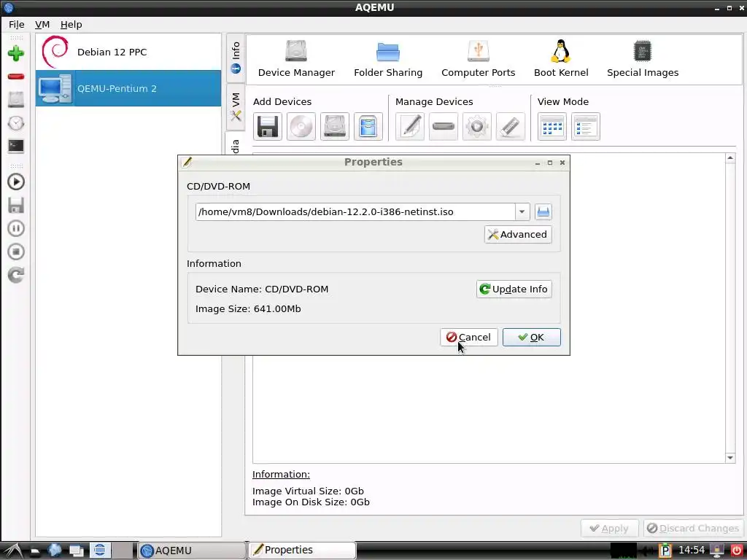Image resolution: width=747 pixels, height=560 pixels.
Task: Click the Device Name: CD/DVD-ROM text
Action: click(x=262, y=289)
